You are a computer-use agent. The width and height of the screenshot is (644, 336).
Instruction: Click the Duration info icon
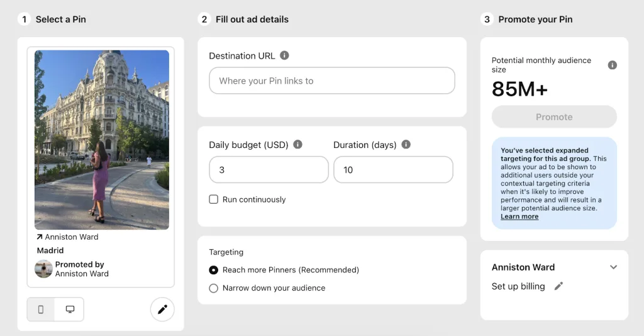(x=406, y=145)
